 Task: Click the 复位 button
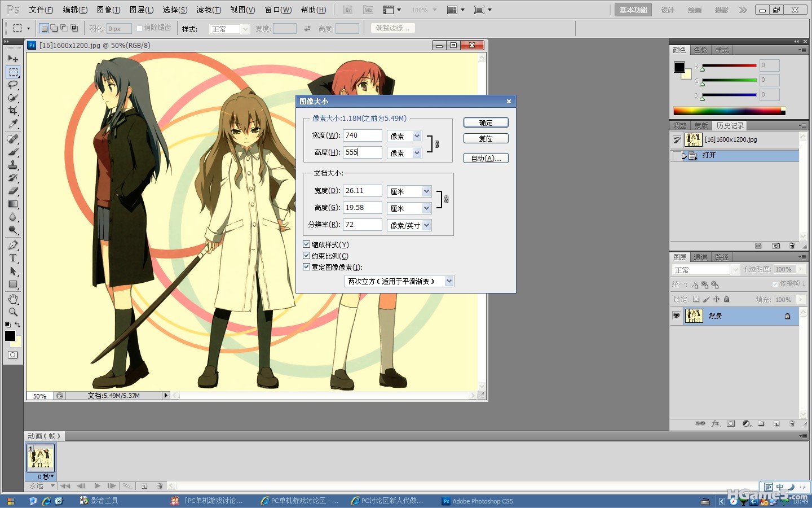(x=486, y=138)
